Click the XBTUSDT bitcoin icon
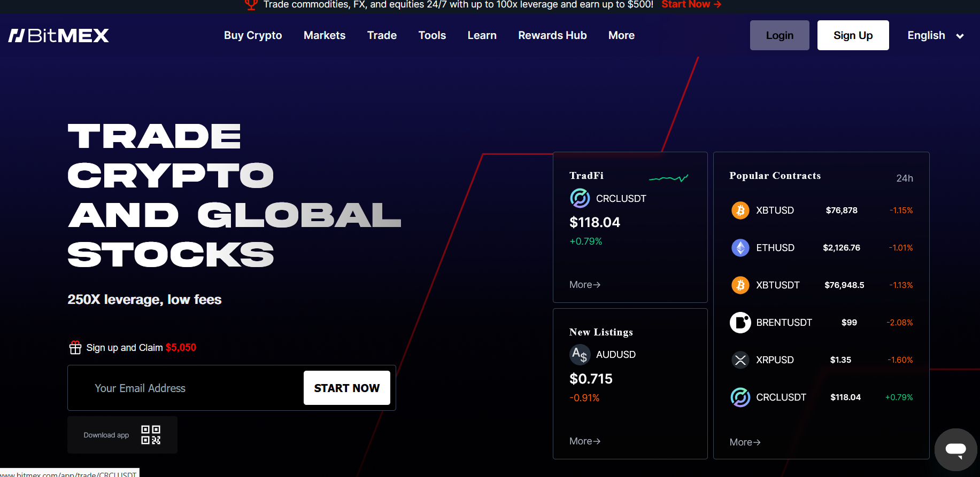The image size is (980, 477). coord(740,285)
